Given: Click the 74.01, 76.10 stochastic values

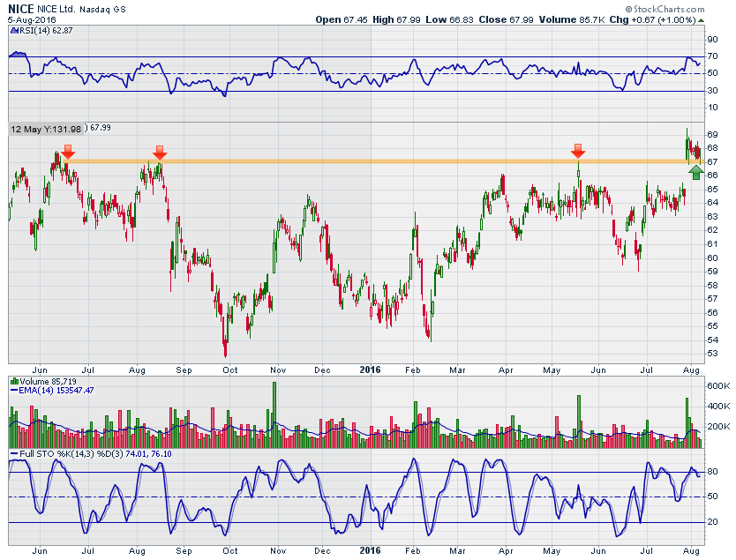Looking at the screenshot, I should coord(148,454).
